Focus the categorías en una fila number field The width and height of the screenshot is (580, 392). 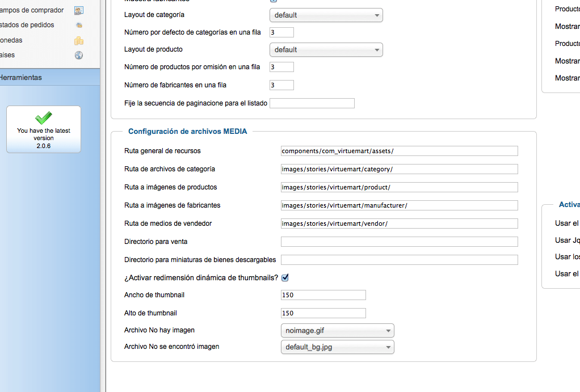pyautogui.click(x=282, y=32)
